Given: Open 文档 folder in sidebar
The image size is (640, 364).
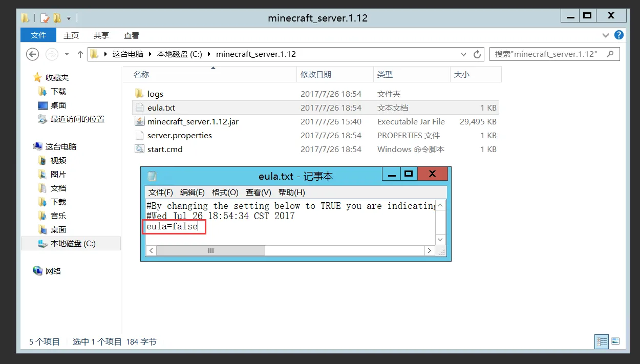Looking at the screenshot, I should click(58, 188).
